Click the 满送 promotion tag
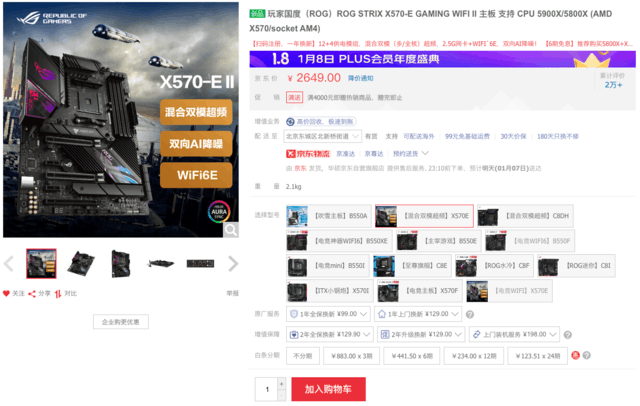The width and height of the screenshot is (640, 406). click(294, 98)
